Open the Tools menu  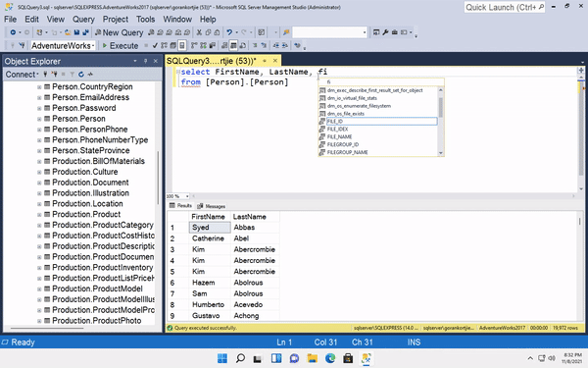tap(145, 20)
